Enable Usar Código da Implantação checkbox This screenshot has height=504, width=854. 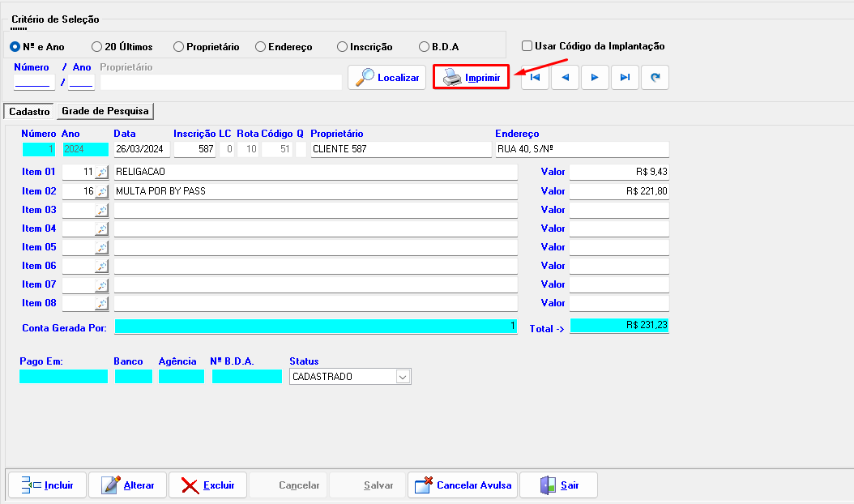[x=527, y=46]
